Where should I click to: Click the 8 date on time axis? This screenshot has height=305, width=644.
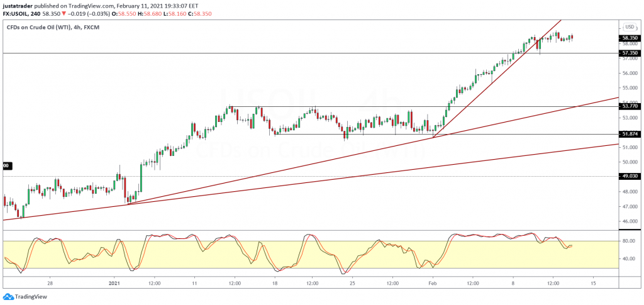[513, 283]
